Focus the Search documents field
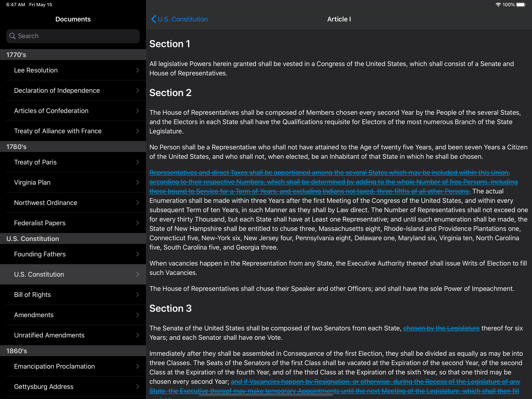532x399 pixels. click(73, 36)
